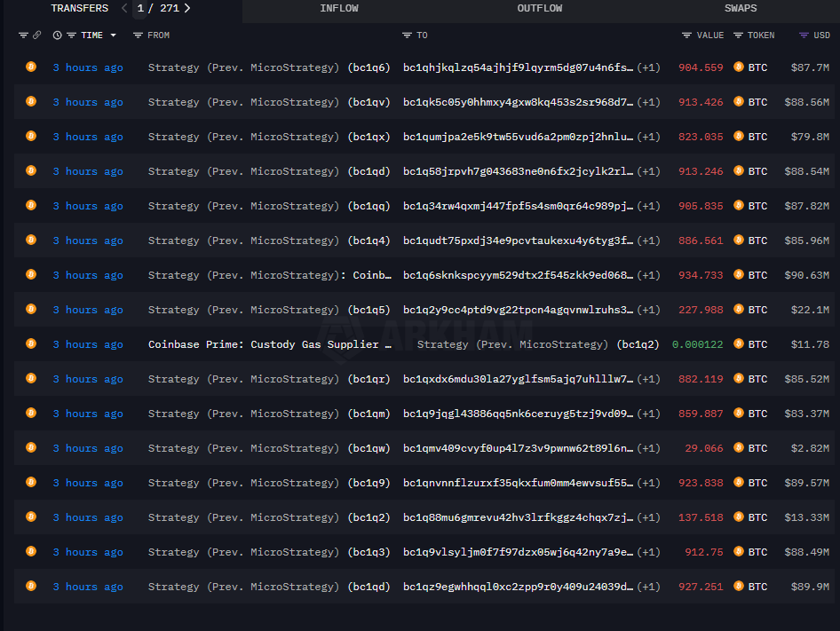Open the TOKEN column filter

737,35
